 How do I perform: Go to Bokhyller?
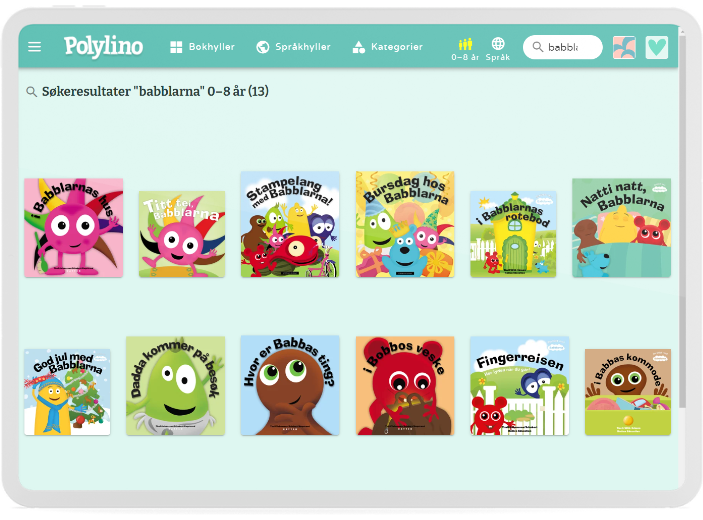202,47
